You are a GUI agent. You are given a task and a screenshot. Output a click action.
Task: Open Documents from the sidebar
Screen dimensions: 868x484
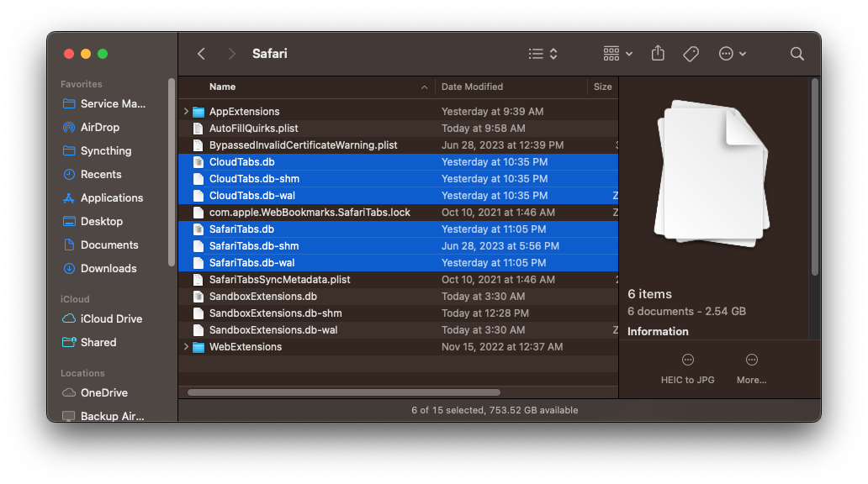pos(109,245)
